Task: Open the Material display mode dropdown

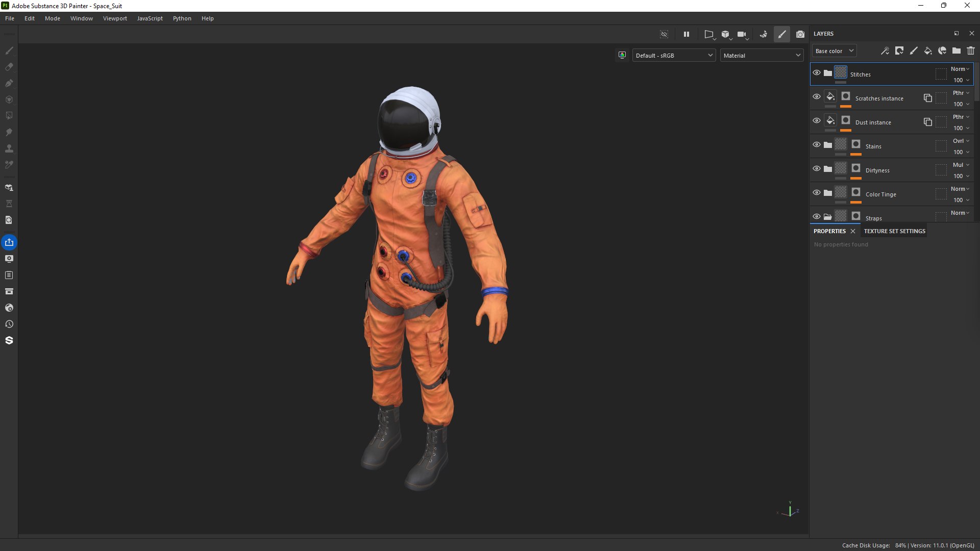Action: (x=762, y=56)
